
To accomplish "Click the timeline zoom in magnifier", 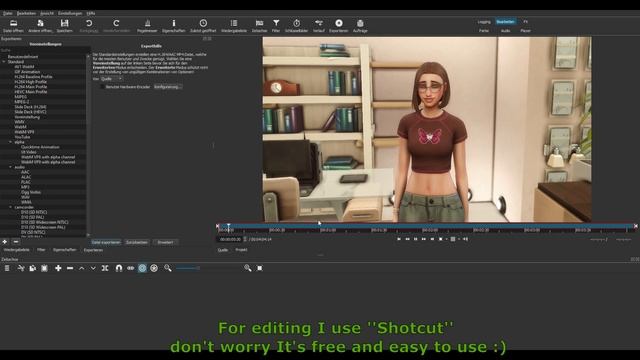I will pos(248,268).
